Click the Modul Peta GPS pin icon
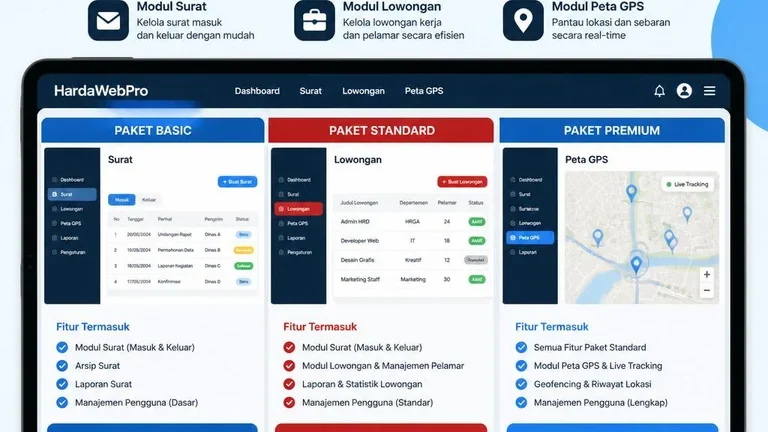The width and height of the screenshot is (768, 432). click(523, 21)
